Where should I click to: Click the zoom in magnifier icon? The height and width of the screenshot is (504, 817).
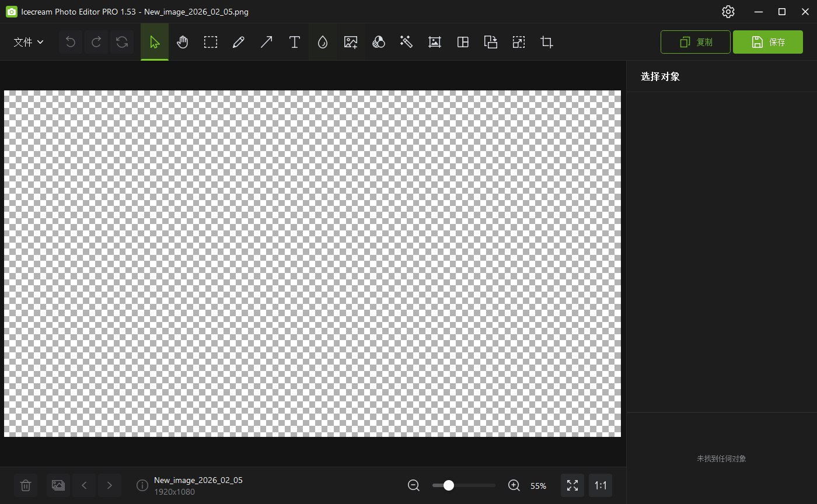click(514, 485)
